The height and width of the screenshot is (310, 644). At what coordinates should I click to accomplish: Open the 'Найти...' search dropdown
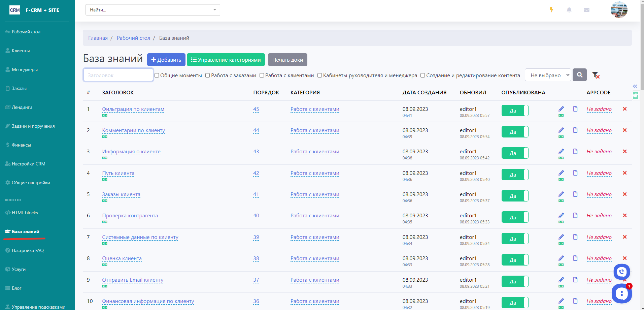tap(152, 10)
